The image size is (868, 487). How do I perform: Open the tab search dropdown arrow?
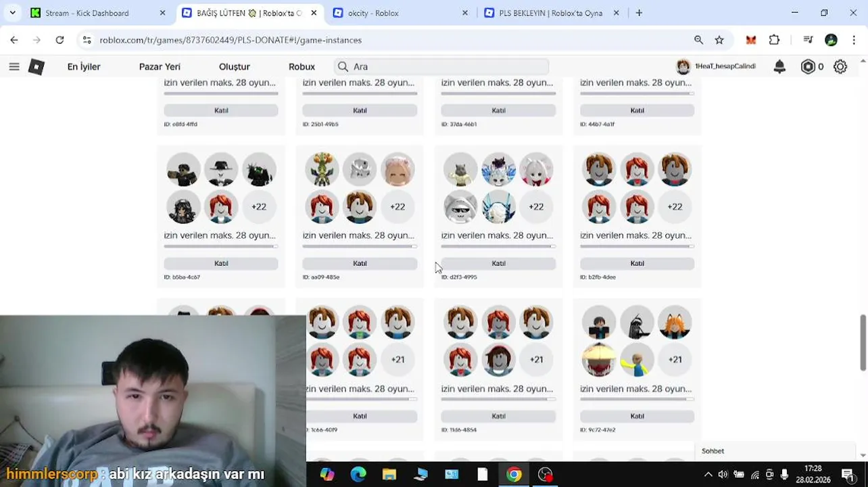[13, 13]
